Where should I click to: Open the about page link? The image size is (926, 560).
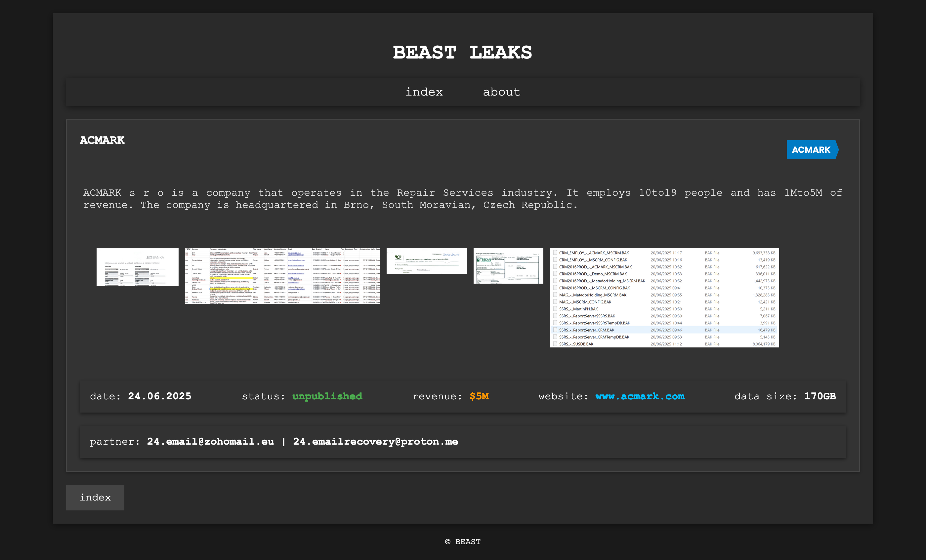point(501,92)
